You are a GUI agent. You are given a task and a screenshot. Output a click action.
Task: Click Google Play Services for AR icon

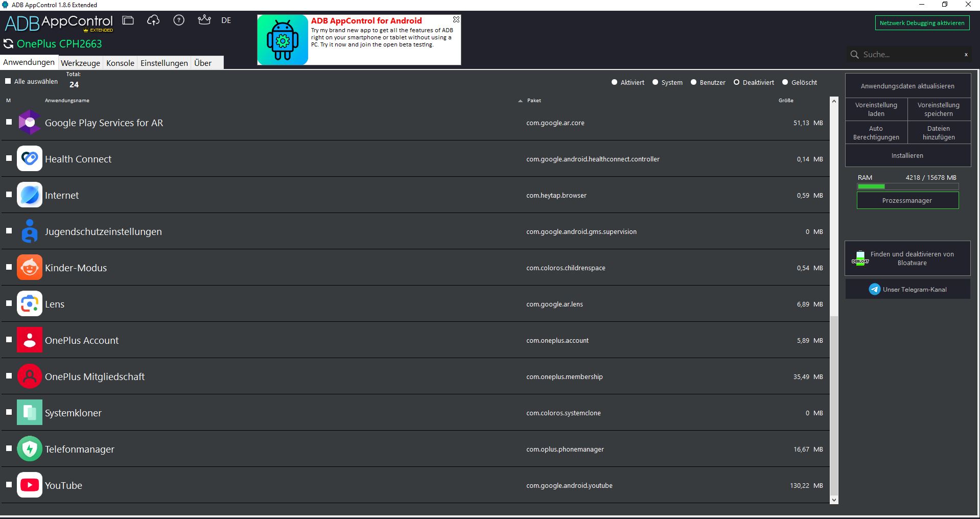(x=30, y=123)
